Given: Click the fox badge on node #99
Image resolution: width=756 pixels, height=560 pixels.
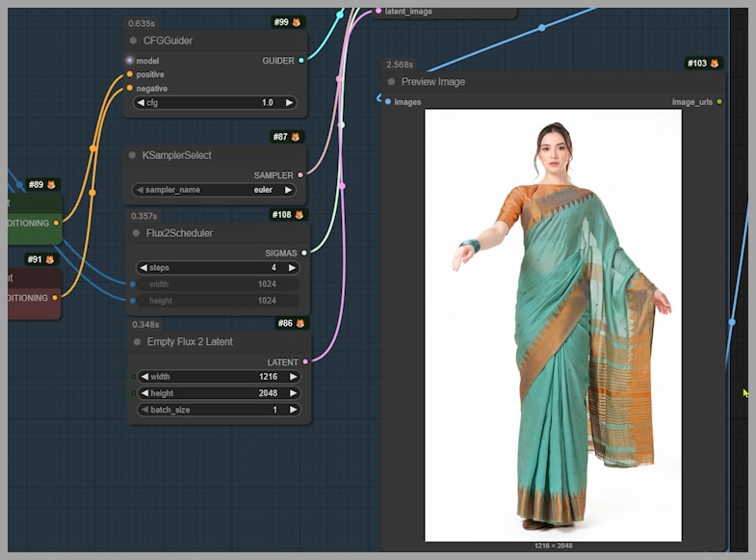Looking at the screenshot, I should (x=297, y=22).
